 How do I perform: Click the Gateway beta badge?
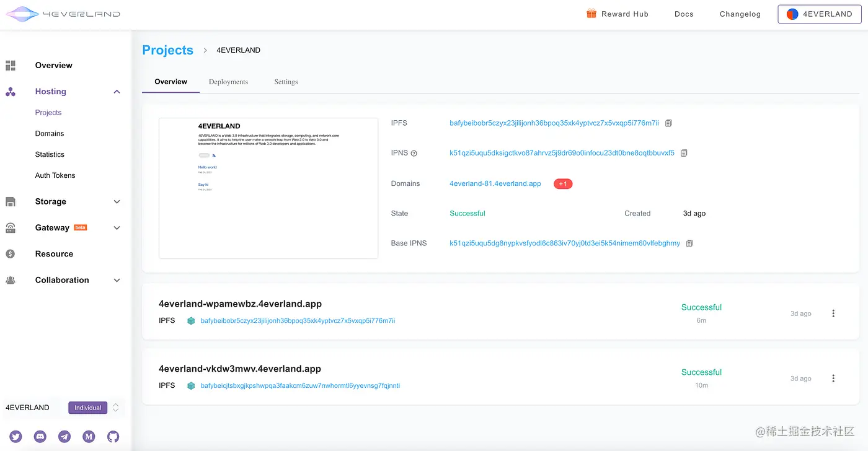tap(80, 227)
